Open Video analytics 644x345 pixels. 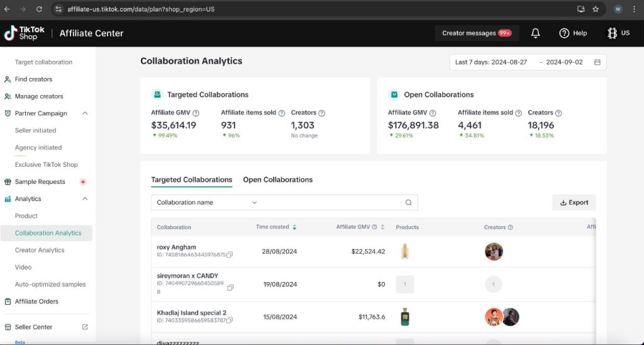[23, 268]
